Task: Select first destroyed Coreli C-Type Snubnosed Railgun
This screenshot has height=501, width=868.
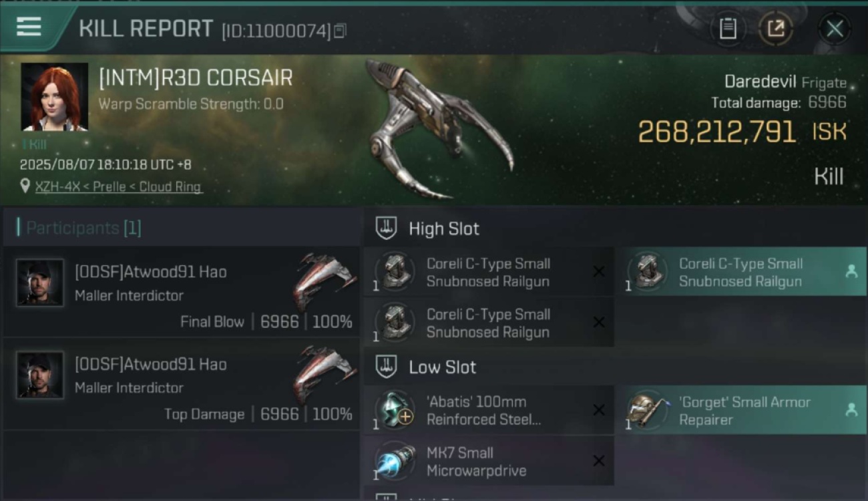Action: [489, 272]
